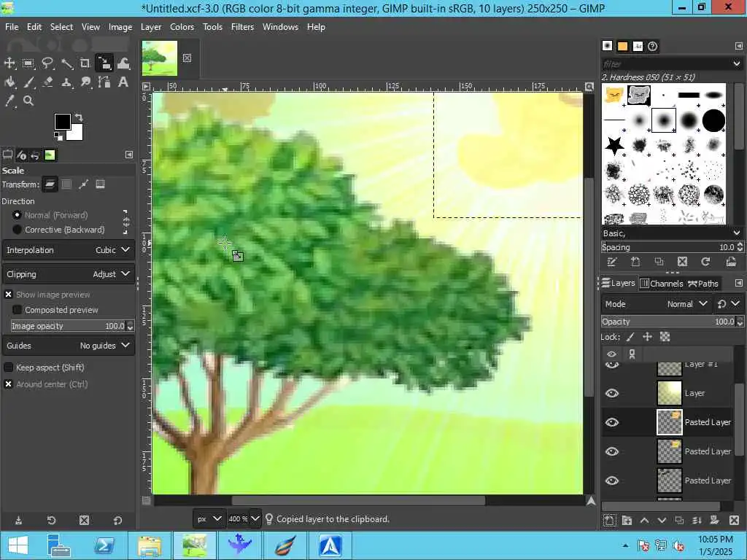The height and width of the screenshot is (560, 747).
Task: Select the Scale tool in toolbox
Action: pos(104,63)
